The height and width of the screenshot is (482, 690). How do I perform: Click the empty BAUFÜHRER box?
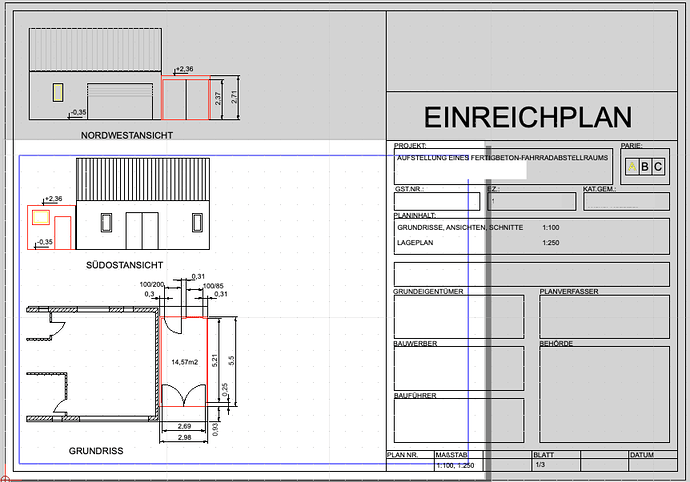point(458,422)
